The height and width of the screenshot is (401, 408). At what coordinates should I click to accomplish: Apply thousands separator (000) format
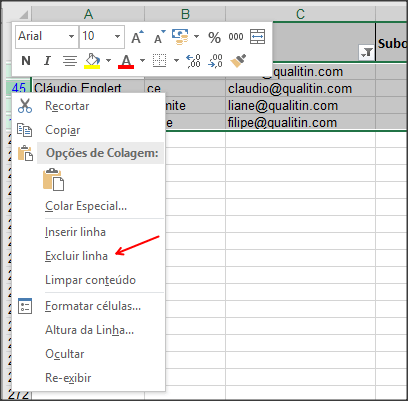pyautogui.click(x=236, y=37)
